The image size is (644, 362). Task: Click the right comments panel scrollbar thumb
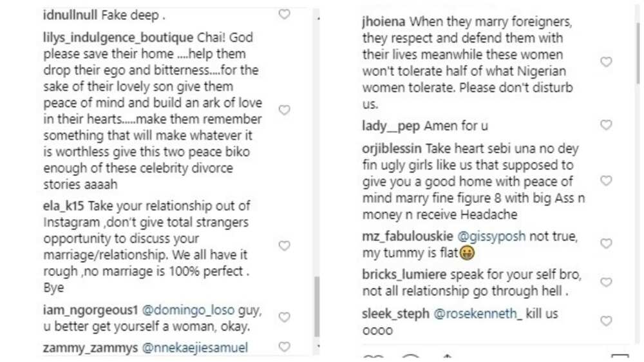(x=638, y=53)
